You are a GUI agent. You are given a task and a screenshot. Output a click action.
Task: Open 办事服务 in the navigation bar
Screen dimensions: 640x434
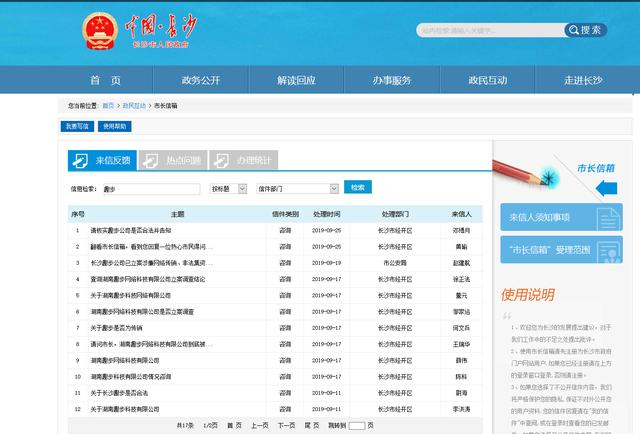392,80
